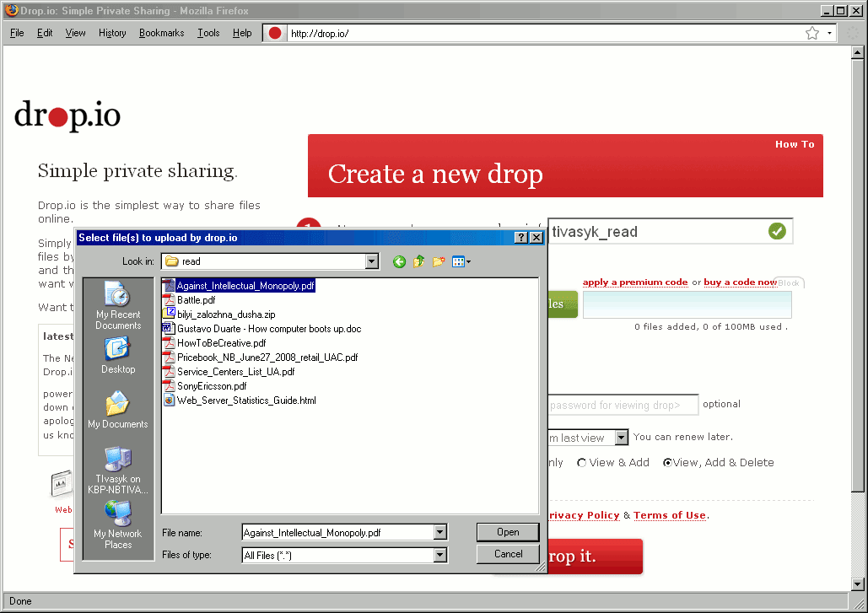The height and width of the screenshot is (613, 868).
Task: Click the How To link on red banner
Action: (x=795, y=144)
